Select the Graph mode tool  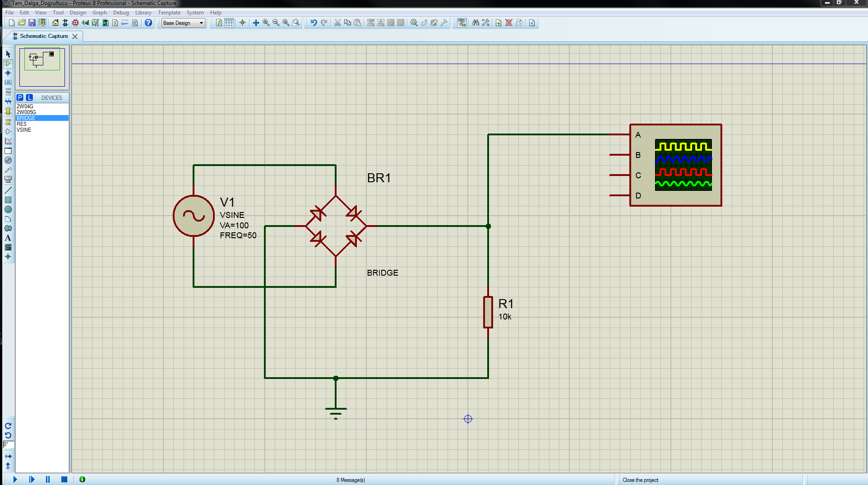click(x=8, y=141)
